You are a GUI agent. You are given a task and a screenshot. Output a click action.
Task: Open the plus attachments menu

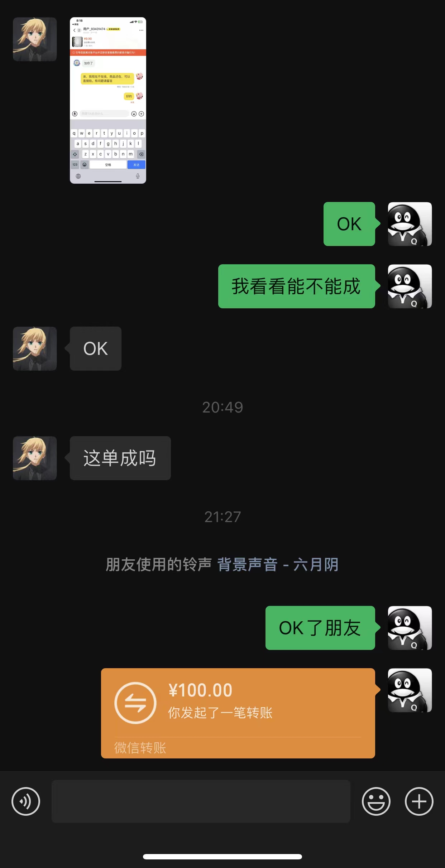(x=419, y=801)
